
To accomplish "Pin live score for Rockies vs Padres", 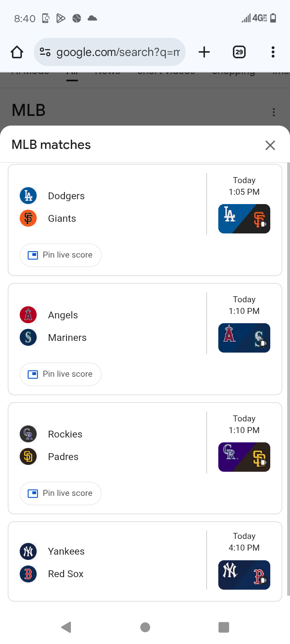I will tap(60, 493).
